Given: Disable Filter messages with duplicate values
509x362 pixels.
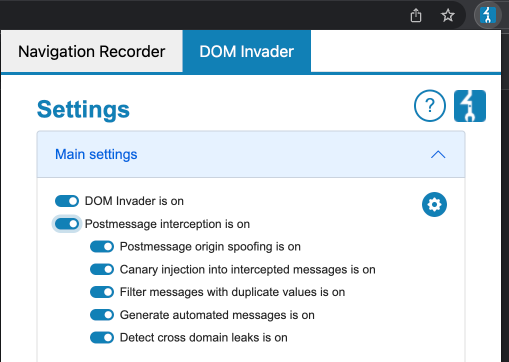Looking at the screenshot, I should click(x=102, y=292).
